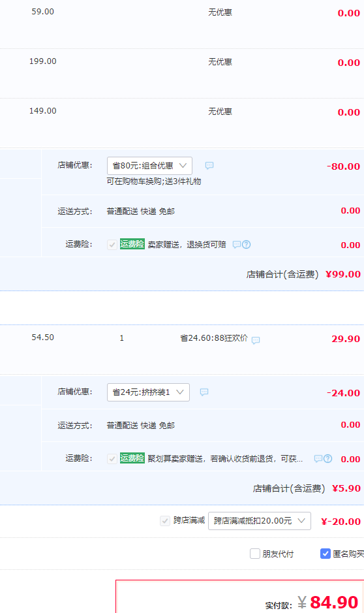Image resolution: width=364 pixels, height=613 pixels.
Task: Click message icon beside 省80元 store discount
Action: pos(209,165)
